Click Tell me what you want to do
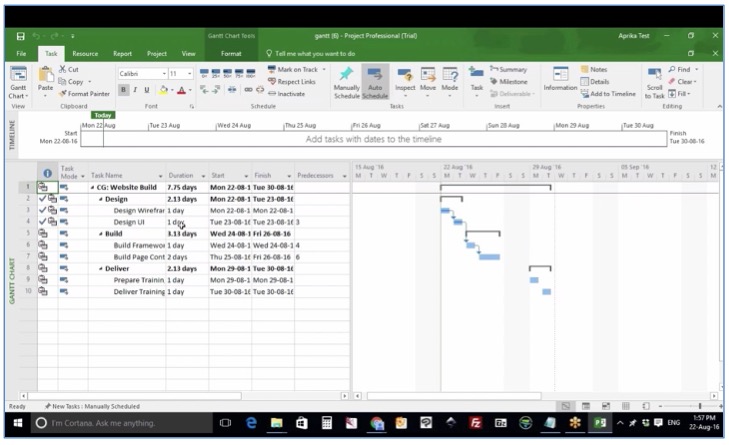The height and width of the screenshot is (445, 729). pyautogui.click(x=311, y=53)
